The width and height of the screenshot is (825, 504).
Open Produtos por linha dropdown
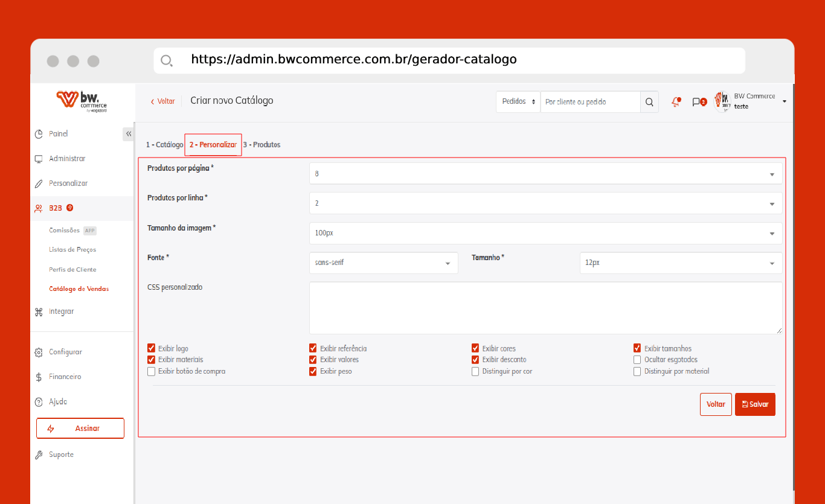point(545,203)
